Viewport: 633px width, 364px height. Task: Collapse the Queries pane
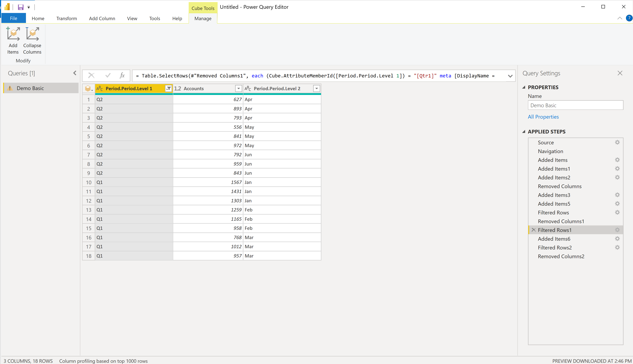pyautogui.click(x=75, y=73)
